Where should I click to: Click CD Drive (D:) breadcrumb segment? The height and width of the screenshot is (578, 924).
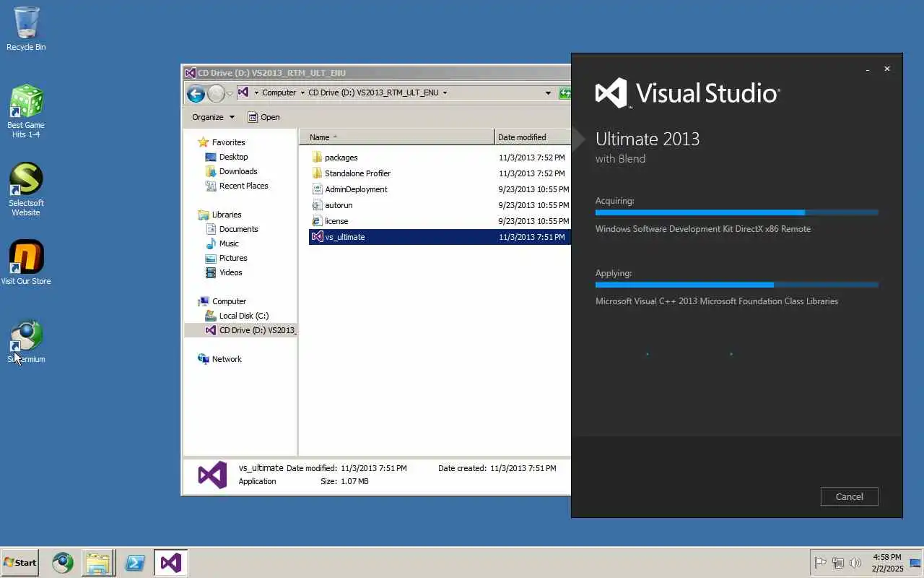(x=373, y=92)
